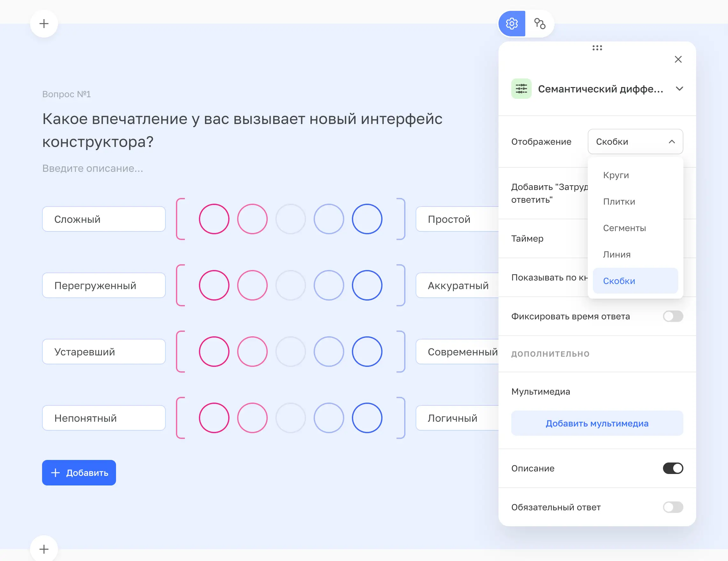728x561 pixels.
Task: Edit the Простой label field
Action: 457,219
